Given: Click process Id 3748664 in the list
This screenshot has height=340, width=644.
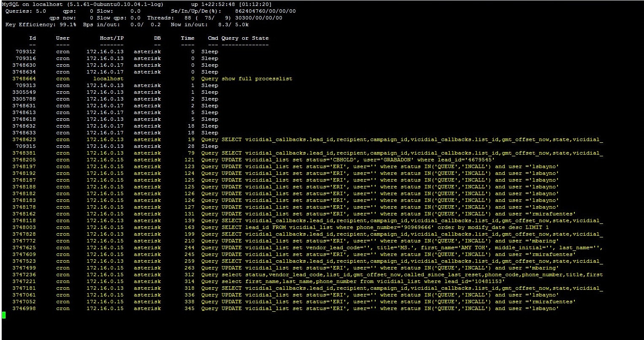Looking at the screenshot, I should coord(24,79).
